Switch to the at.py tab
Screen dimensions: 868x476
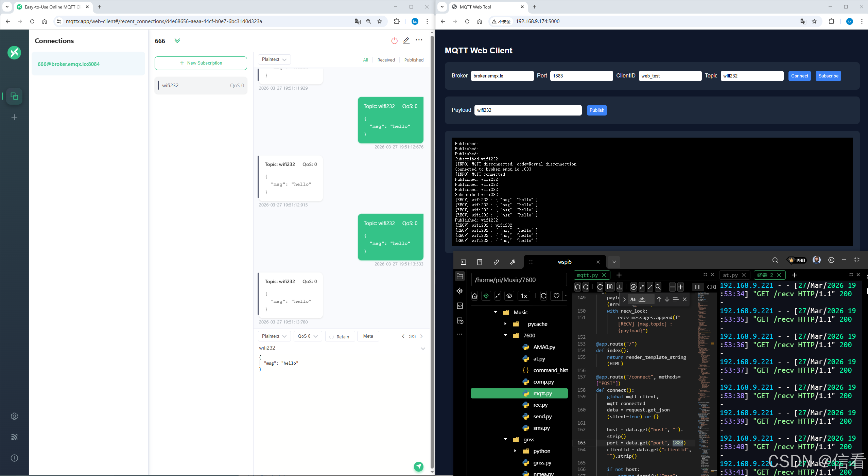coord(730,275)
